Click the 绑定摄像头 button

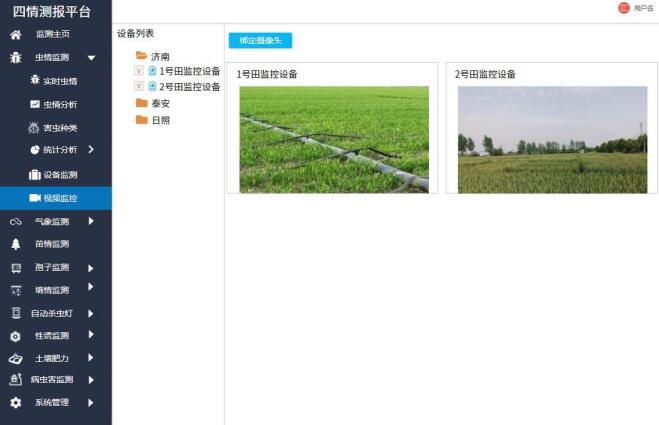point(260,41)
